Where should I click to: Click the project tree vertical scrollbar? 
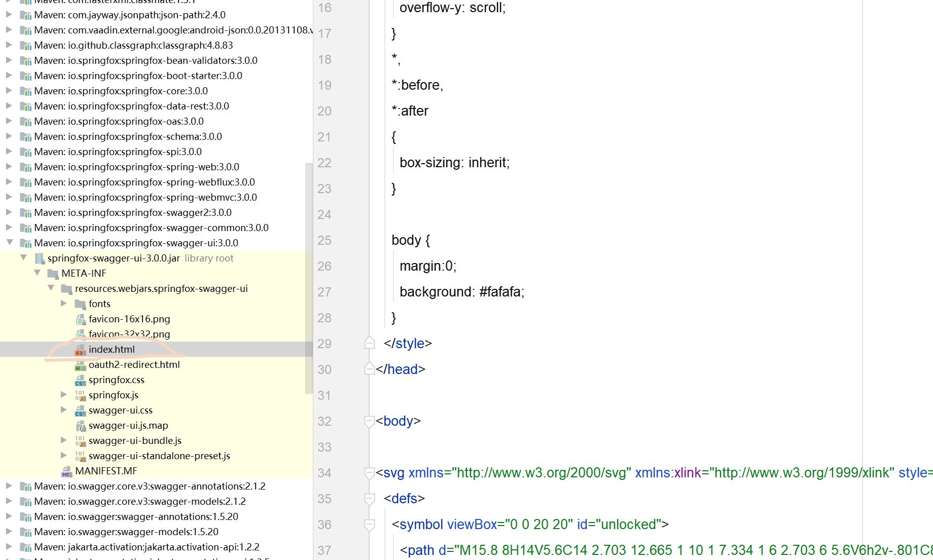309,278
